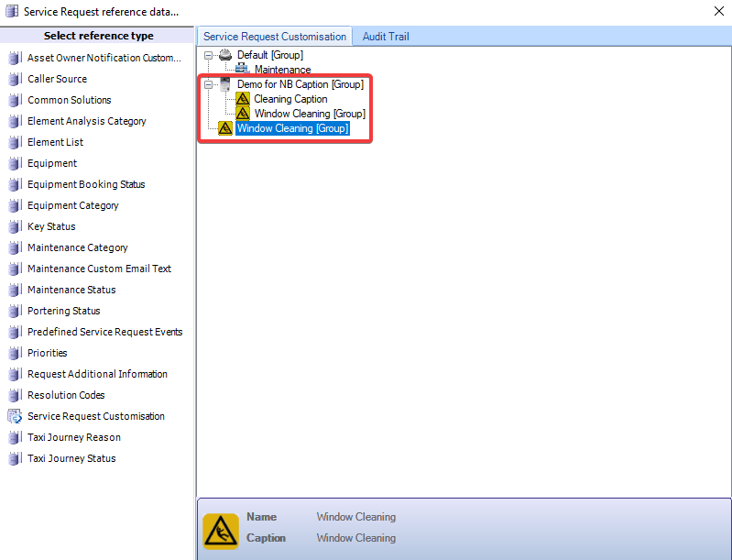
Task: Select Cleaning Caption in the tree
Action: pos(290,99)
